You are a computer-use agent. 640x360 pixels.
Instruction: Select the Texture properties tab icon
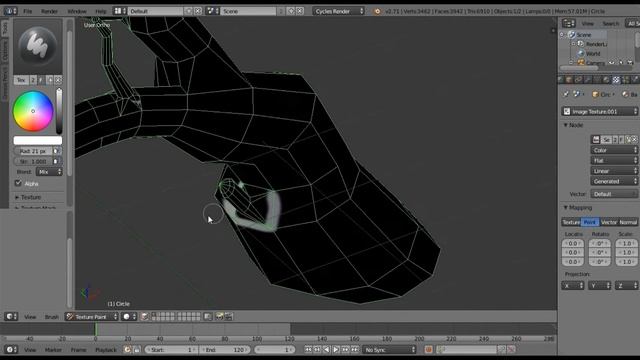tap(616, 80)
